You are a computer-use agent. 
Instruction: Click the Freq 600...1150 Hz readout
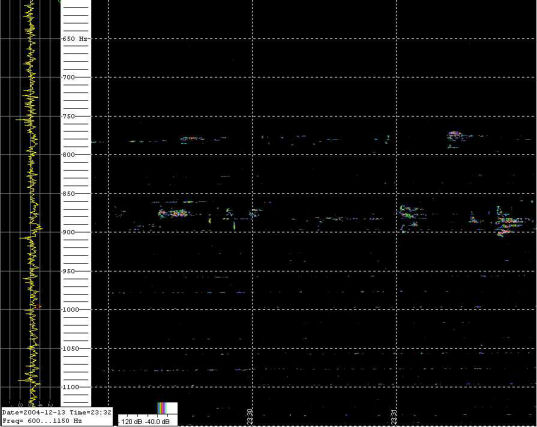click(x=42, y=420)
